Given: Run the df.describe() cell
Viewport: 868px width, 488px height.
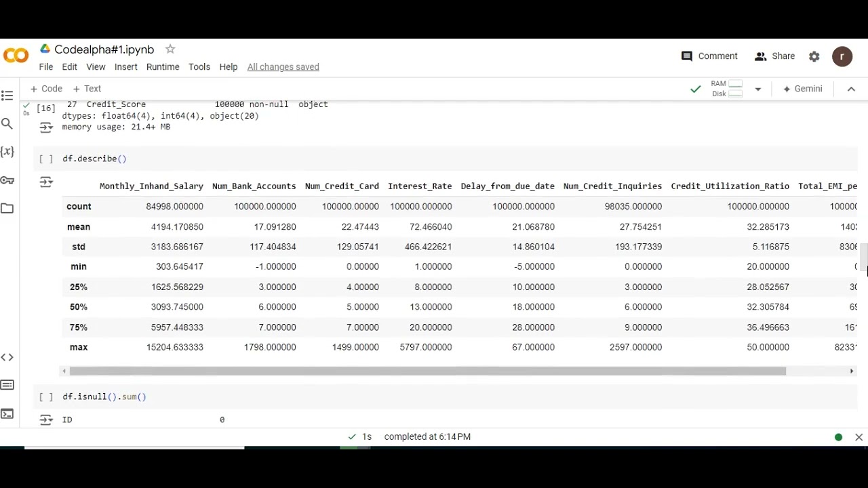Looking at the screenshot, I should tap(46, 159).
